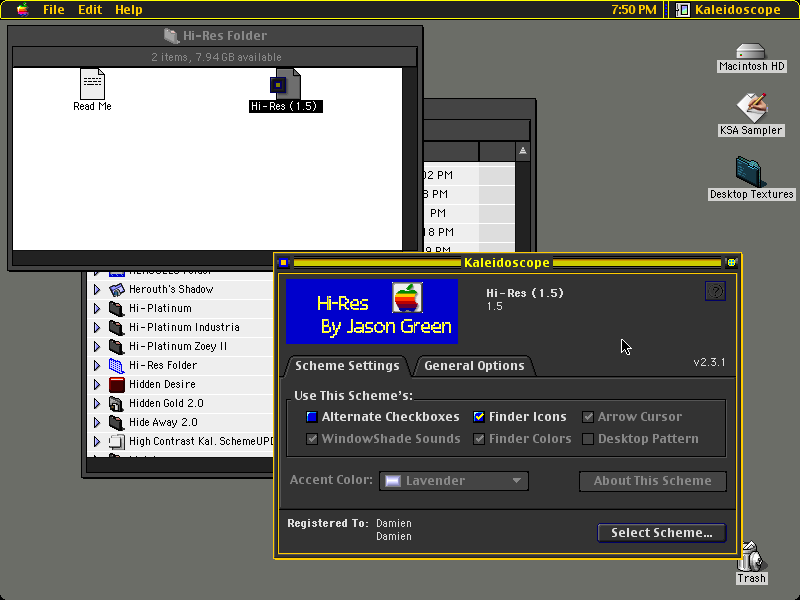Viewport: 800px width, 600px height.
Task: Click the Hi-Res Folder window title text
Action: (x=225, y=36)
